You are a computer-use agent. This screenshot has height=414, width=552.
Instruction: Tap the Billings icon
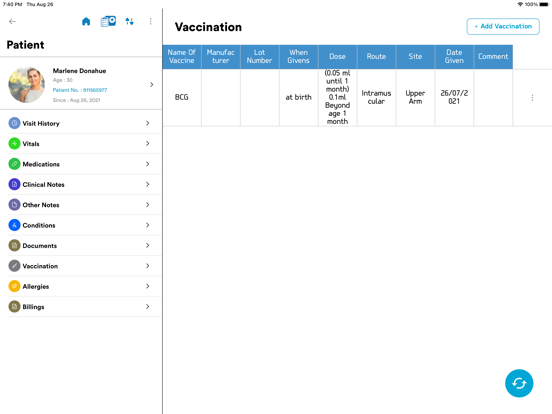(x=14, y=307)
